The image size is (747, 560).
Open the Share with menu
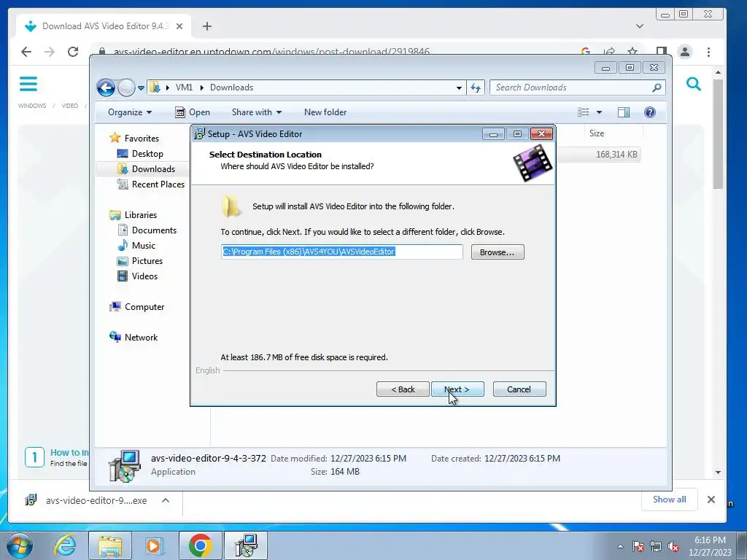pyautogui.click(x=256, y=112)
